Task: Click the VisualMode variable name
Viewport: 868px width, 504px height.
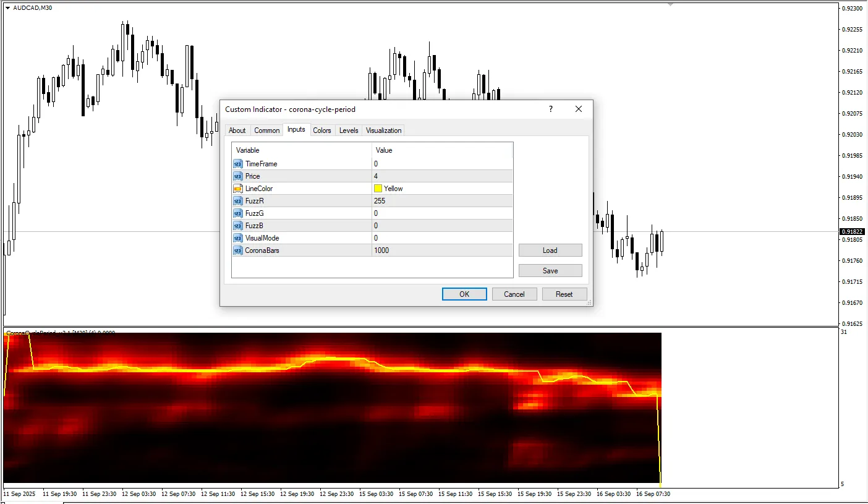Action: (262, 238)
